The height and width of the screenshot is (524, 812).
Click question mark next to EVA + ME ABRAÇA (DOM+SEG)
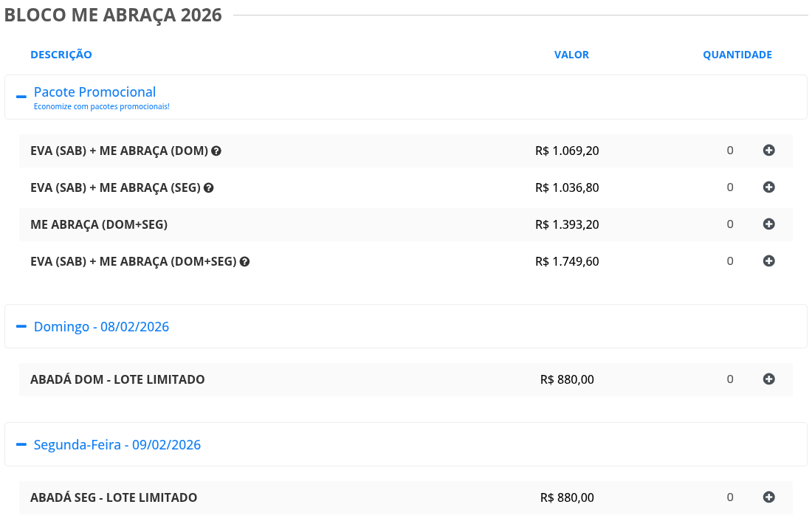(244, 262)
